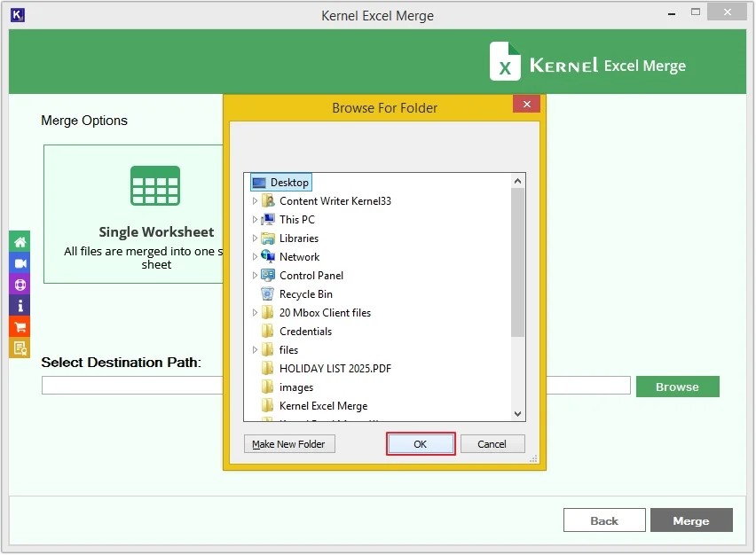Select "Network" label

pos(299,257)
